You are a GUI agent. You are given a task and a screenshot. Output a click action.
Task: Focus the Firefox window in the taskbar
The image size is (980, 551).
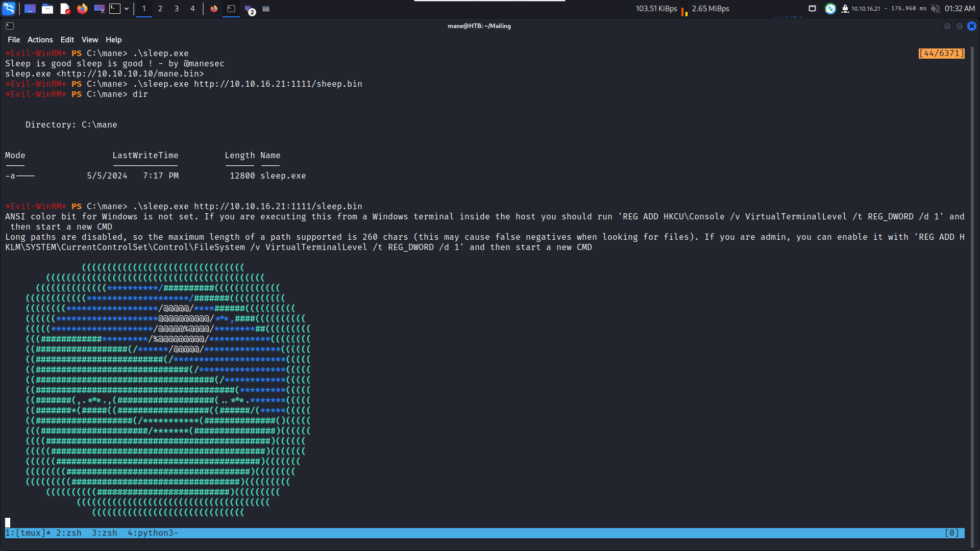[214, 9]
